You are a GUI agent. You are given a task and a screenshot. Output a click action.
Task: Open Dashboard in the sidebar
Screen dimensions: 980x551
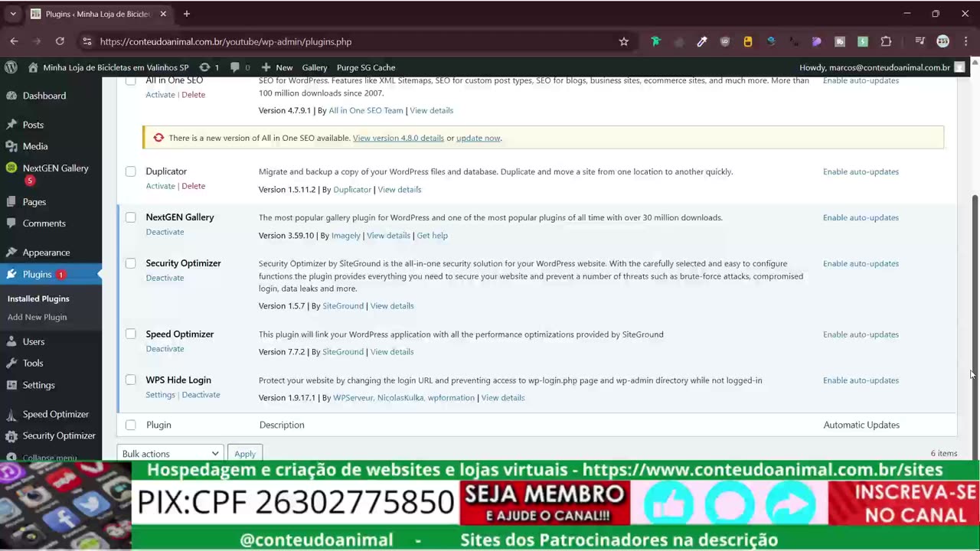44,96
